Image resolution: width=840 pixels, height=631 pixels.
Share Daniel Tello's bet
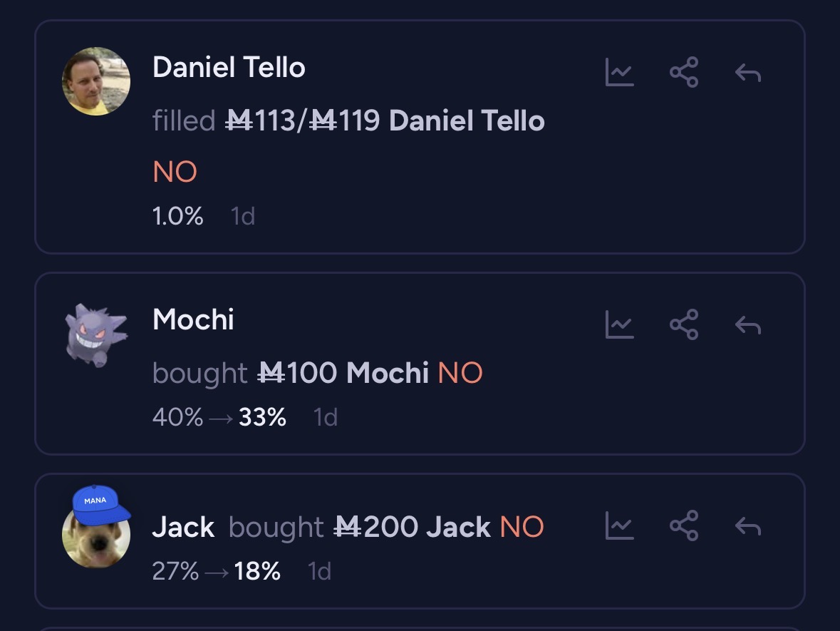[684, 73]
